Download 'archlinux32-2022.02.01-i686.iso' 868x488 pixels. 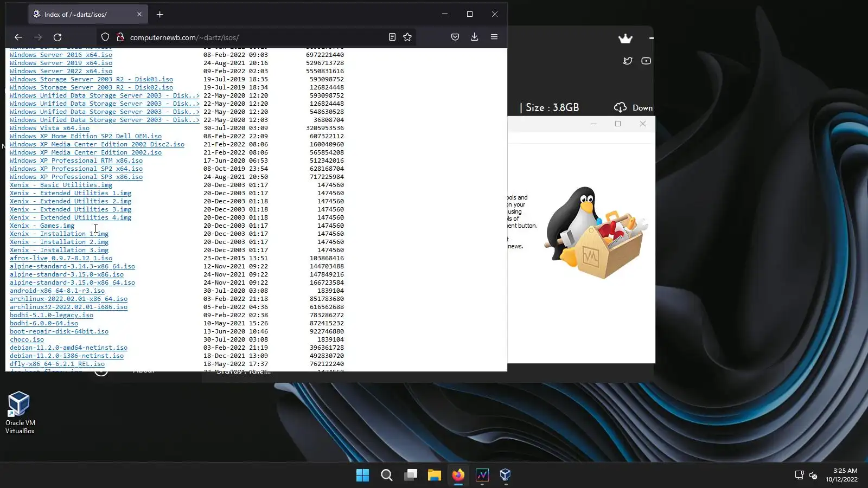(68, 307)
